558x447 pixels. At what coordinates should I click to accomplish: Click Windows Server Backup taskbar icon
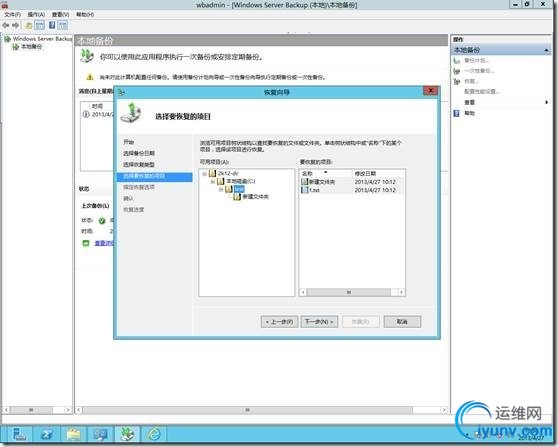127,434
